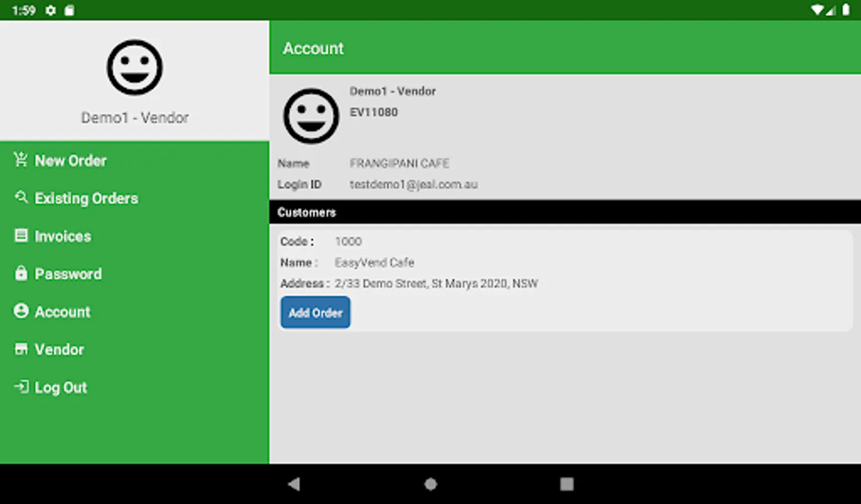Click the vendor code EV11080
Screen dimensions: 861x504
coord(373,112)
